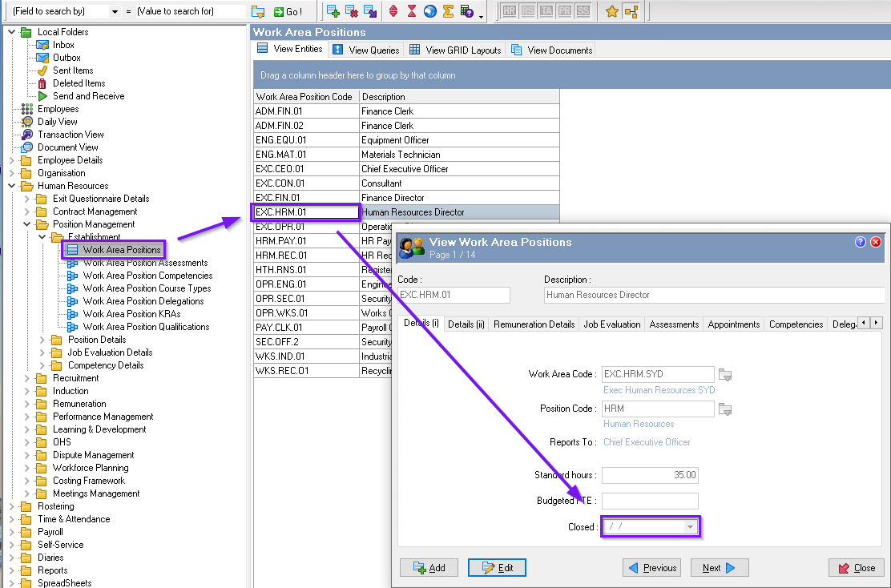Click the Budgeted FTE input field
891x588 pixels.
click(x=650, y=501)
